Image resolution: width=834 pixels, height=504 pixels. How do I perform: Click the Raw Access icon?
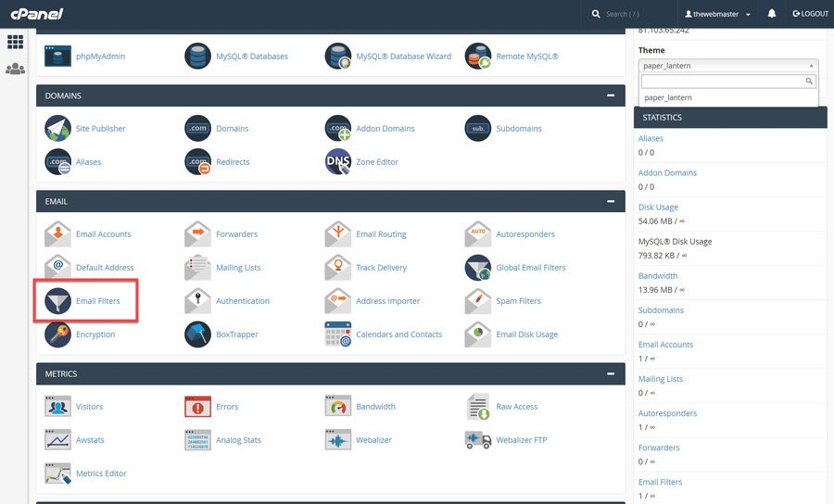477,407
